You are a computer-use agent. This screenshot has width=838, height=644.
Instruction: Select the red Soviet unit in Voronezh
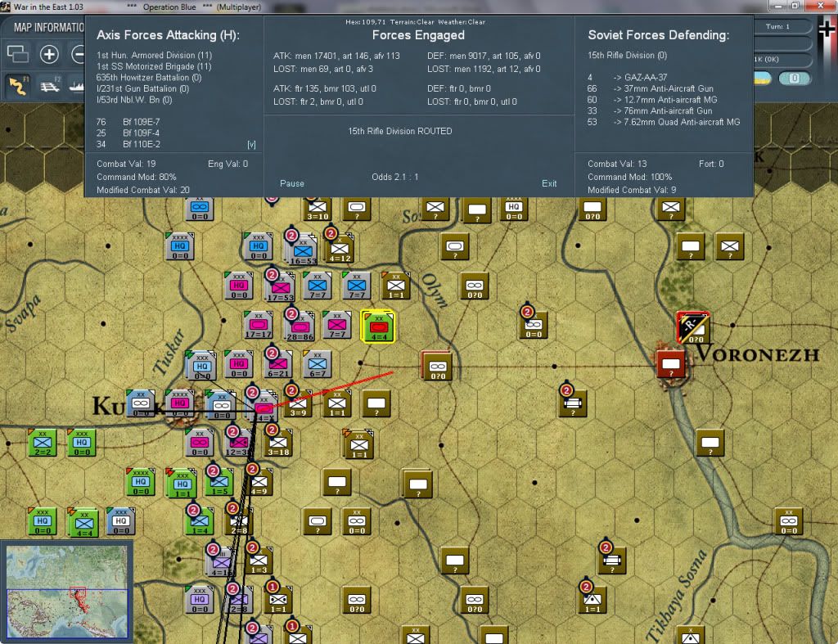(x=671, y=364)
